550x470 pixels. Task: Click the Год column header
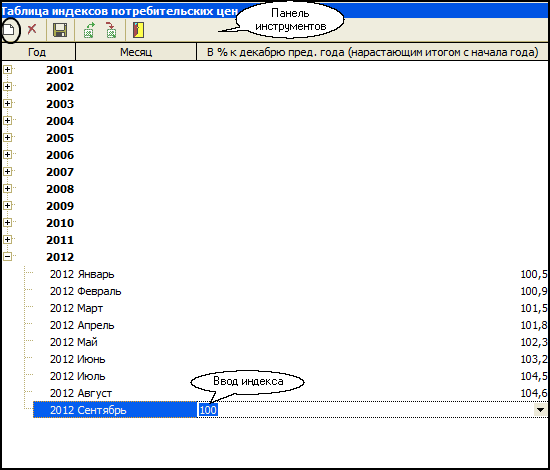(x=38, y=52)
